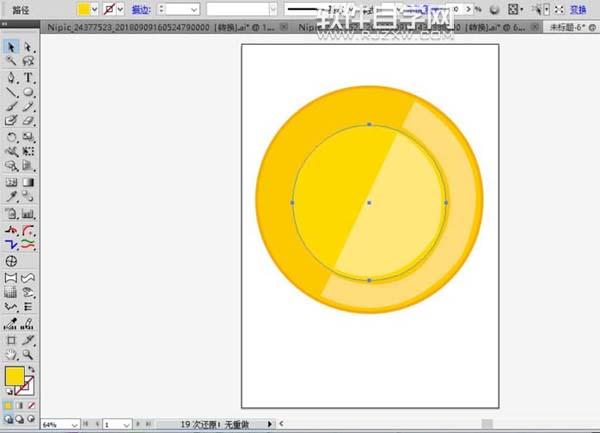Select the Warp tool
The width and height of the screenshot is (600, 433).
11,151
